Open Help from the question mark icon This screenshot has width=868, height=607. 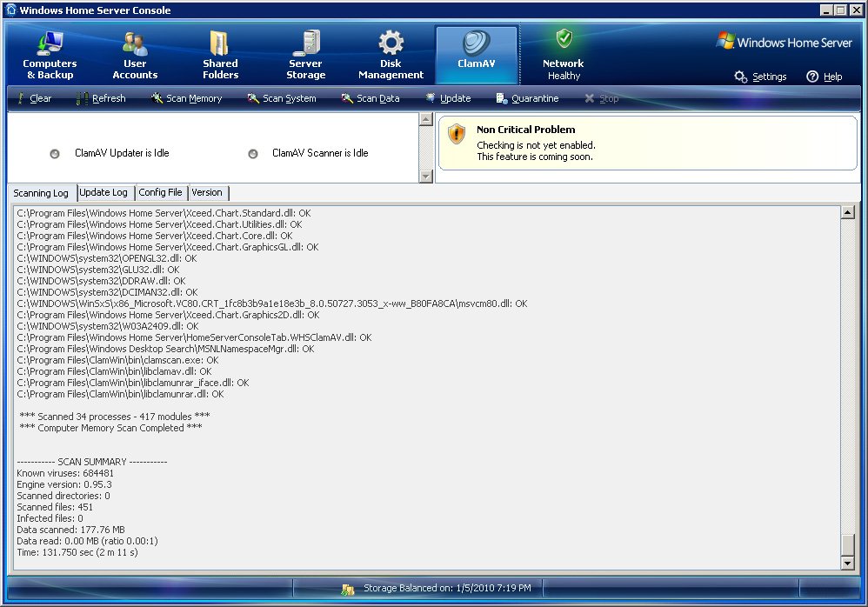(812, 77)
